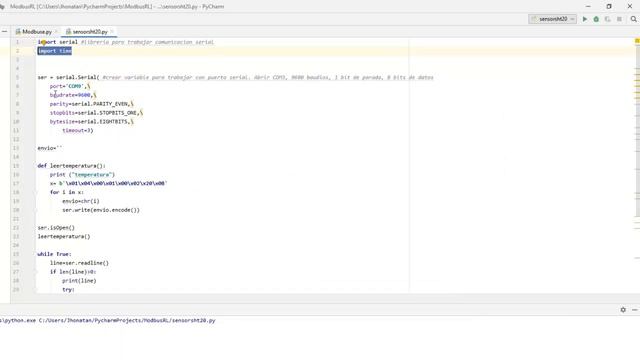Screen dimensions: 640x360
Task: Click the envio=chr(i) line
Action: click(x=81, y=201)
